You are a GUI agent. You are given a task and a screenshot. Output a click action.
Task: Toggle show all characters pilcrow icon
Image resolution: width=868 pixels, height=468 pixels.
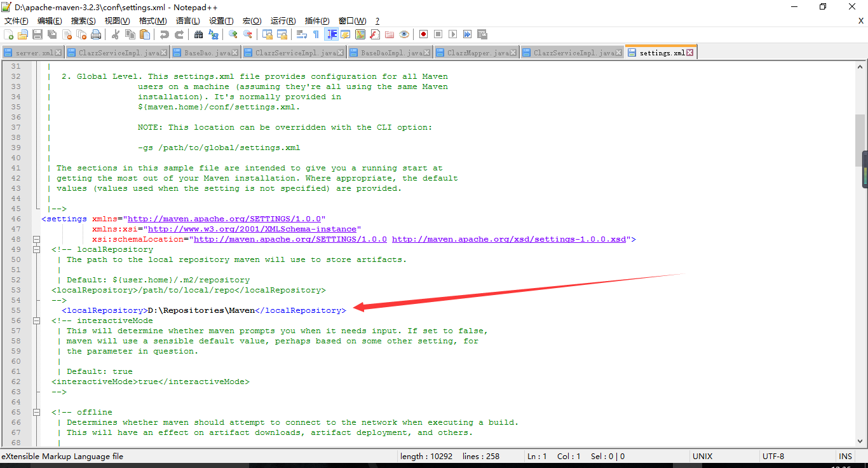coord(316,34)
